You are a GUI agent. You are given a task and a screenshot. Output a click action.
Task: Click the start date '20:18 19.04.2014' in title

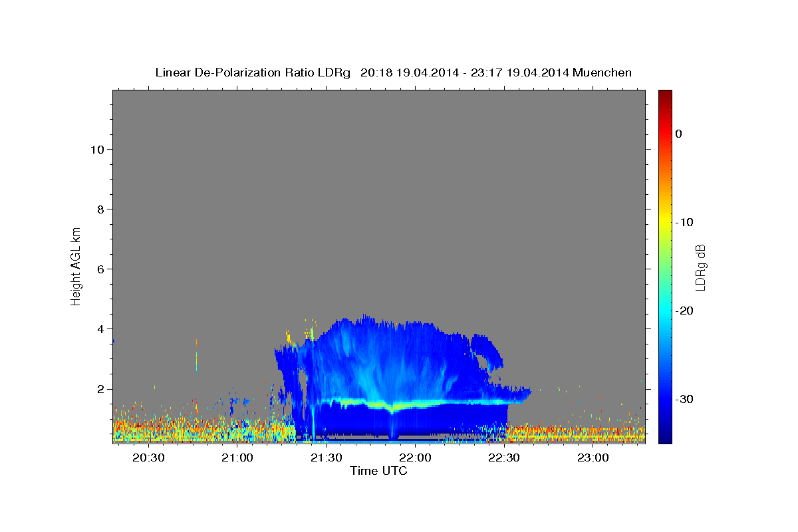409,72
